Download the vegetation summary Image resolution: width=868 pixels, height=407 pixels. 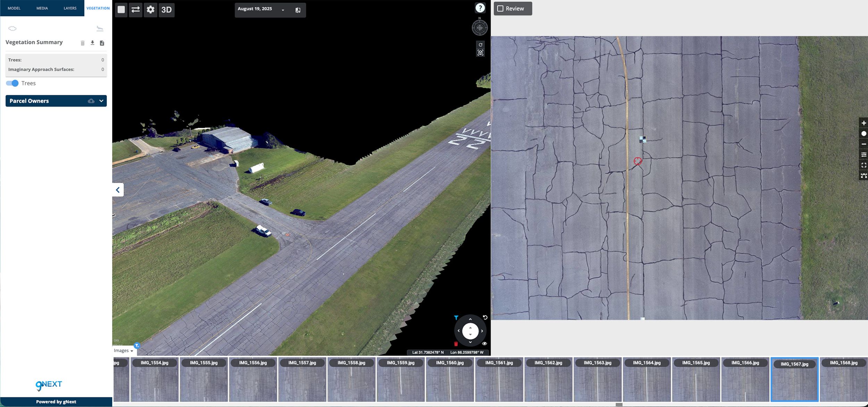tap(92, 43)
